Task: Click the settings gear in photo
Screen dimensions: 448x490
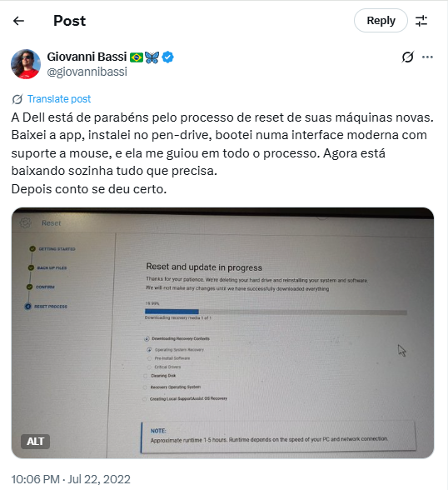Action: [x=25, y=222]
